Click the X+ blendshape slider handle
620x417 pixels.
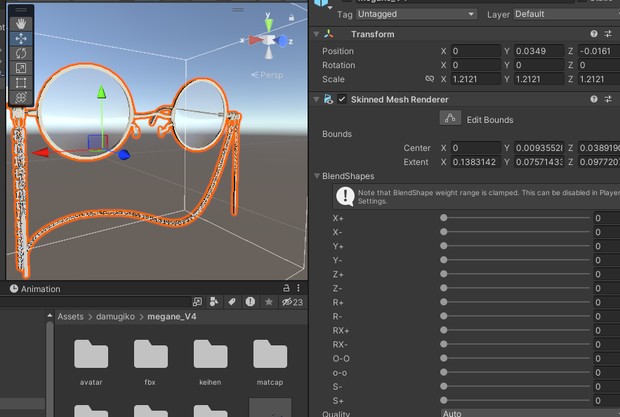(x=444, y=218)
